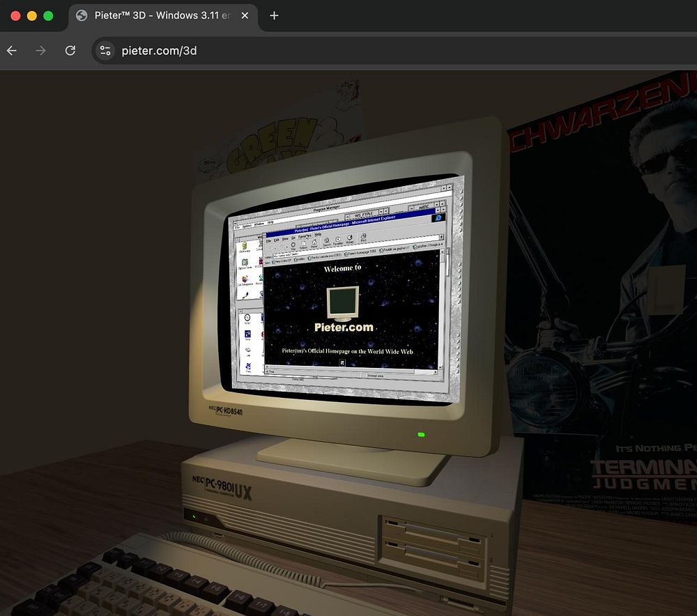Select the mIRC minimized window title

[424, 207]
